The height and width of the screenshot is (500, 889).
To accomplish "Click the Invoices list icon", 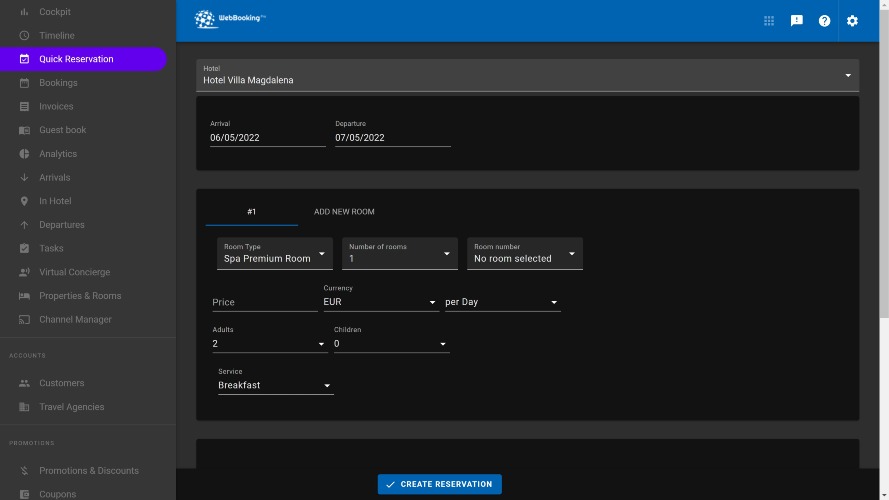I will click(x=24, y=107).
